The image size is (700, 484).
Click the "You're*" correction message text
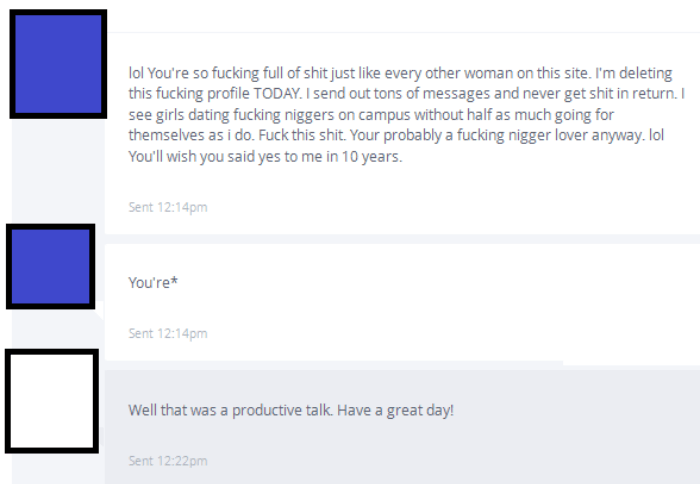[153, 282]
